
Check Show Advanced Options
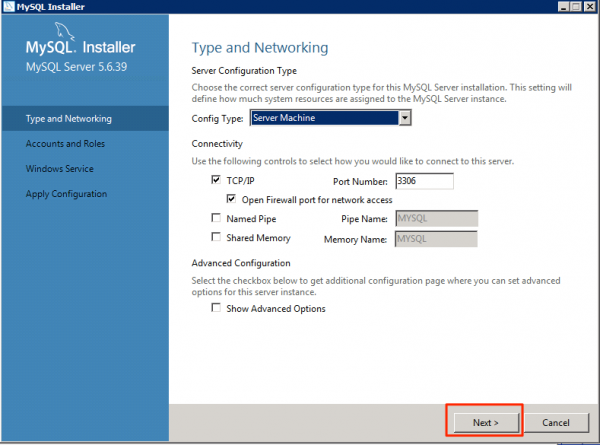(x=216, y=308)
